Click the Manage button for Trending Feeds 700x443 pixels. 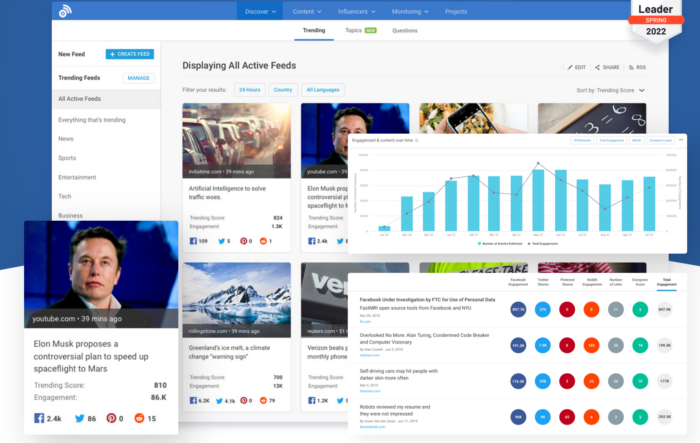pos(138,77)
